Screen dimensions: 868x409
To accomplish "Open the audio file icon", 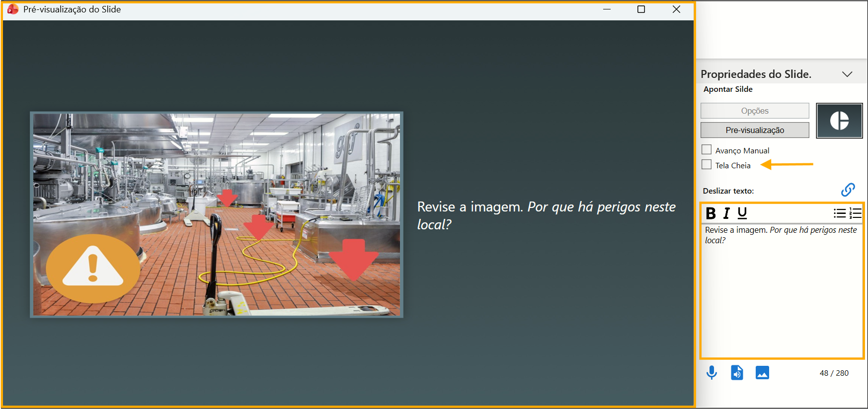I will tap(737, 372).
